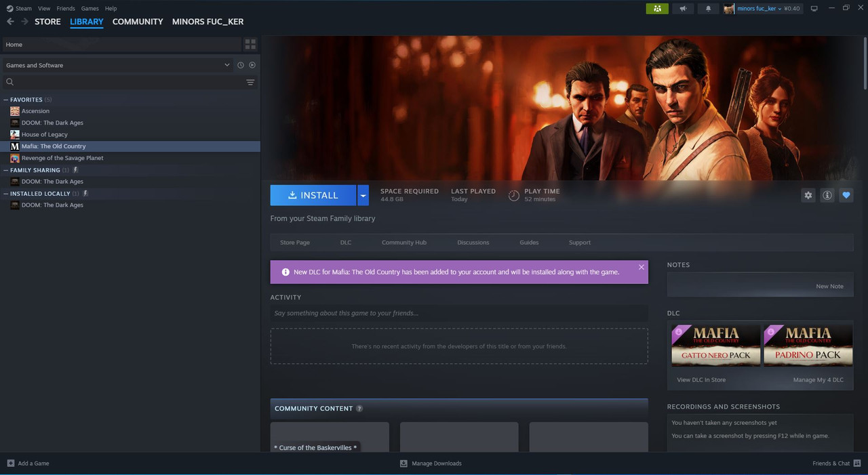Open Curse of the Baskervilles community card
The image size is (868, 475).
click(x=330, y=437)
